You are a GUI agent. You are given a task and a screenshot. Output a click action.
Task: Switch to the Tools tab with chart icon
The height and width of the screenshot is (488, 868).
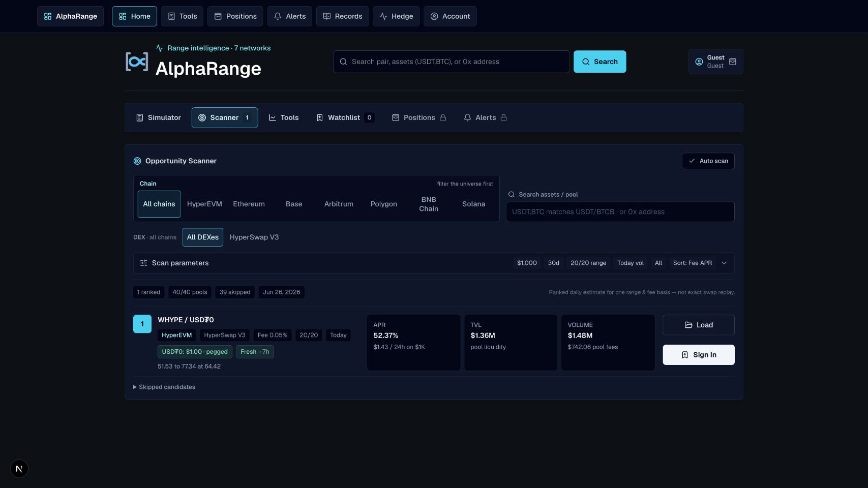click(x=284, y=117)
